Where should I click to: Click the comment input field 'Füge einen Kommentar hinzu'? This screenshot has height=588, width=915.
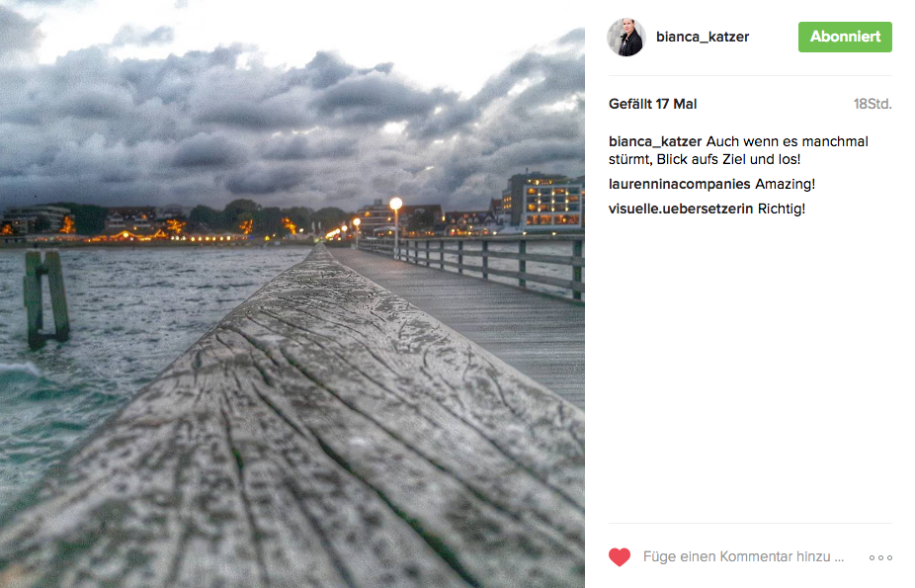pyautogui.click(x=743, y=557)
